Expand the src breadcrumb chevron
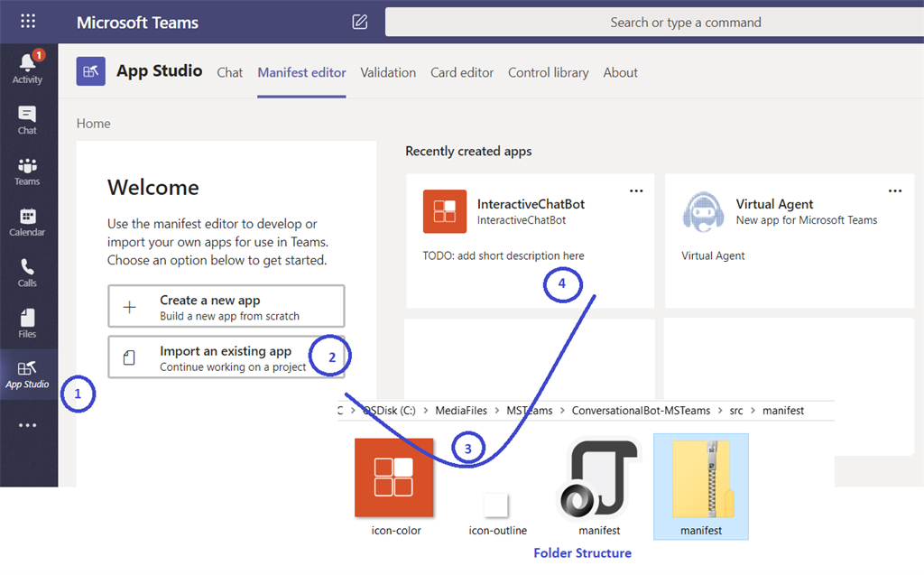The width and height of the screenshot is (924, 575). [753, 411]
